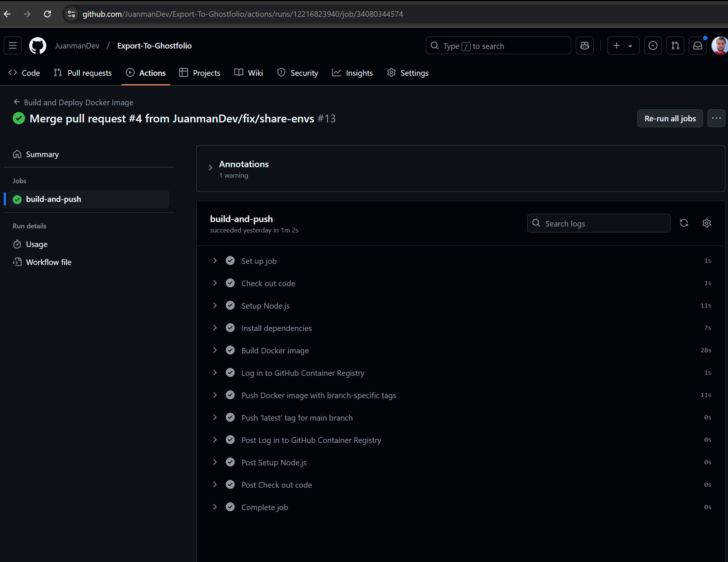
Task: Click the GitHub Copilot icon in navbar
Action: (x=584, y=46)
